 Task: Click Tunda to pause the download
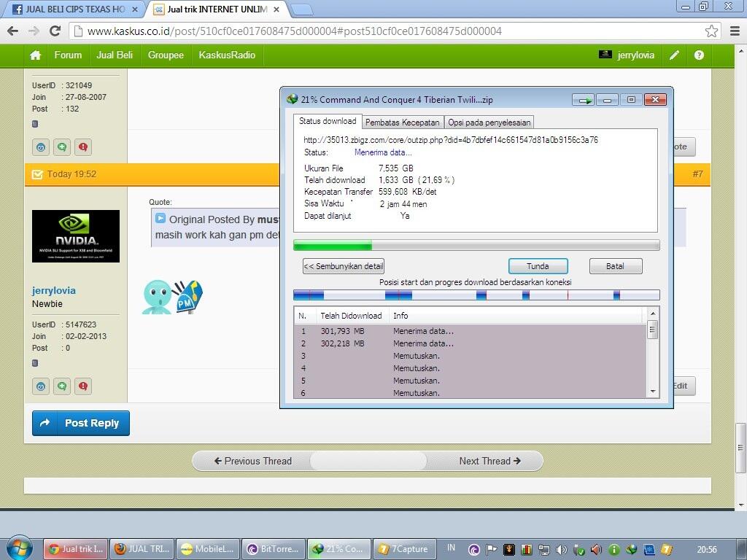[x=538, y=266]
